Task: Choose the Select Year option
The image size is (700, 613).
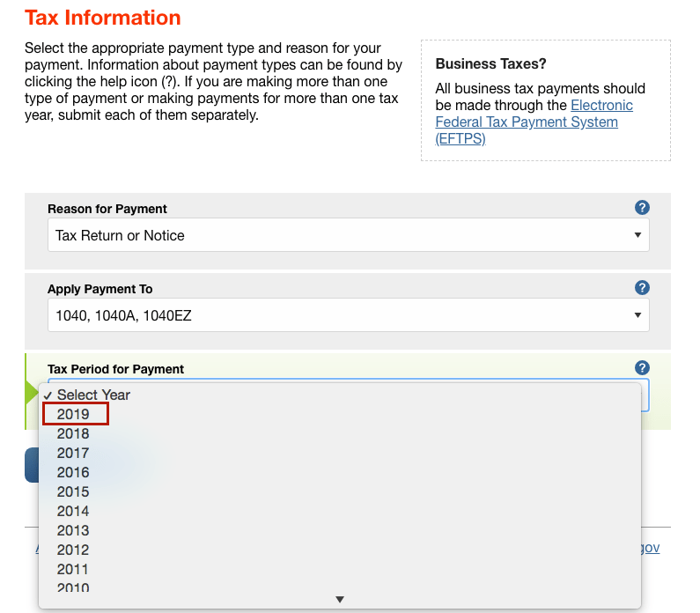Action: click(x=340, y=395)
